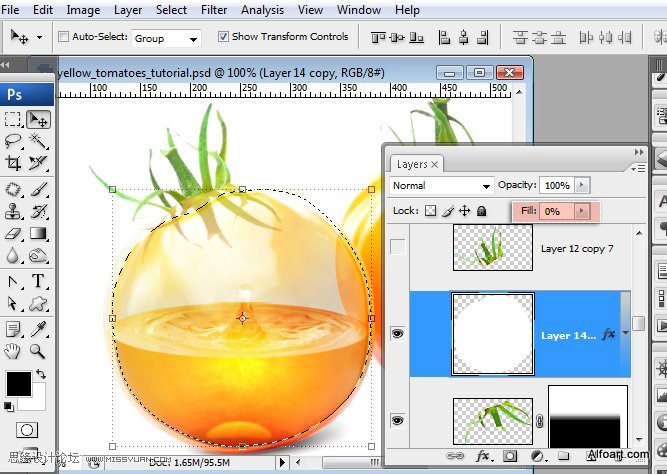This screenshot has height=474, width=667.
Task: Open the tool preset picker arrow
Action: (39, 37)
